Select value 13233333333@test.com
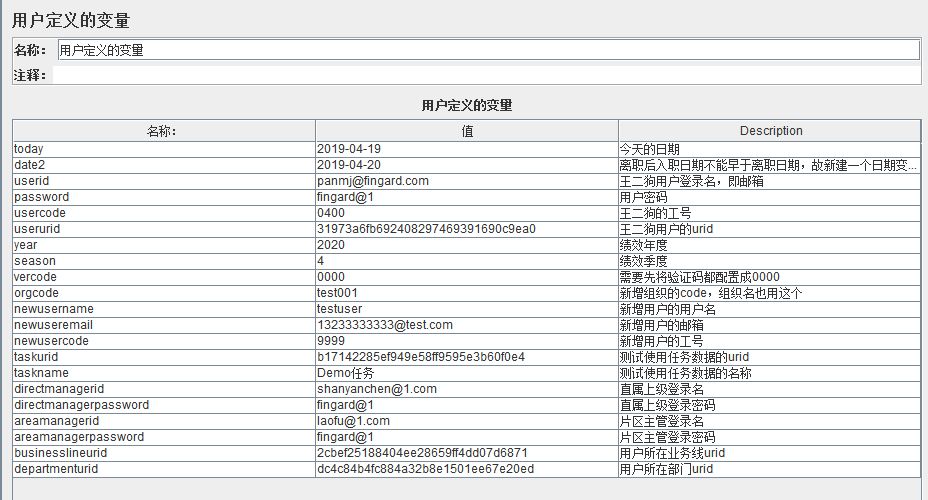This screenshot has width=928, height=500. tap(467, 325)
